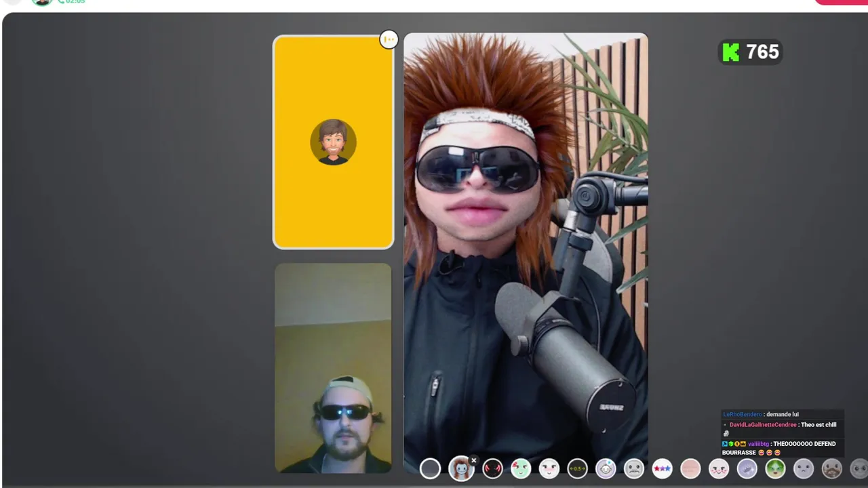
Task: Select the red-haired blue face lens
Action: 461,468
